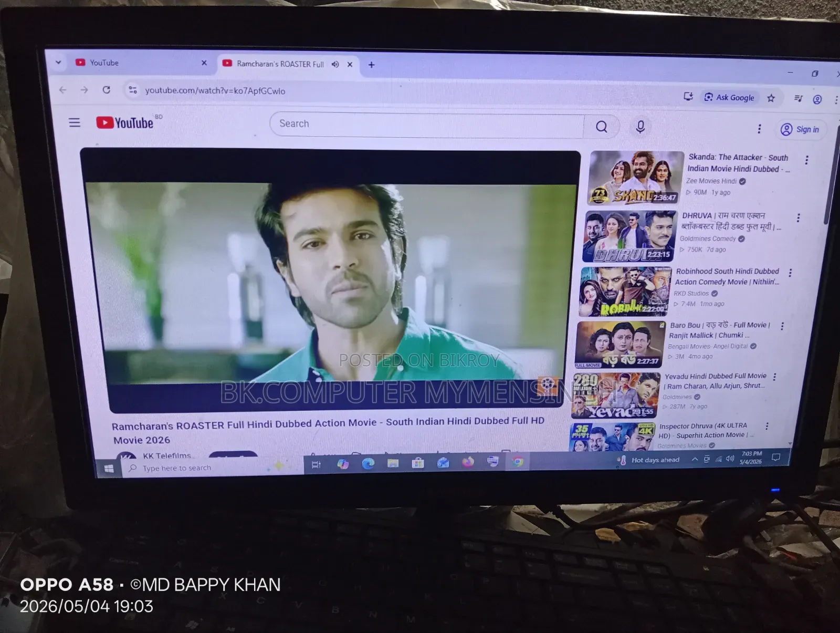Open the Windows Start menu
840x633 pixels.
[x=109, y=469]
